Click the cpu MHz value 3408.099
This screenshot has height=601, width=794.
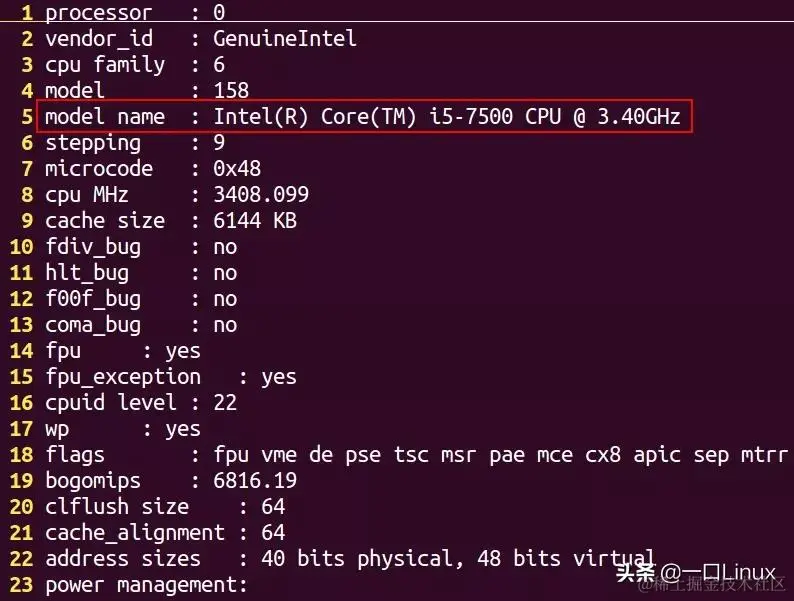[x=261, y=194]
